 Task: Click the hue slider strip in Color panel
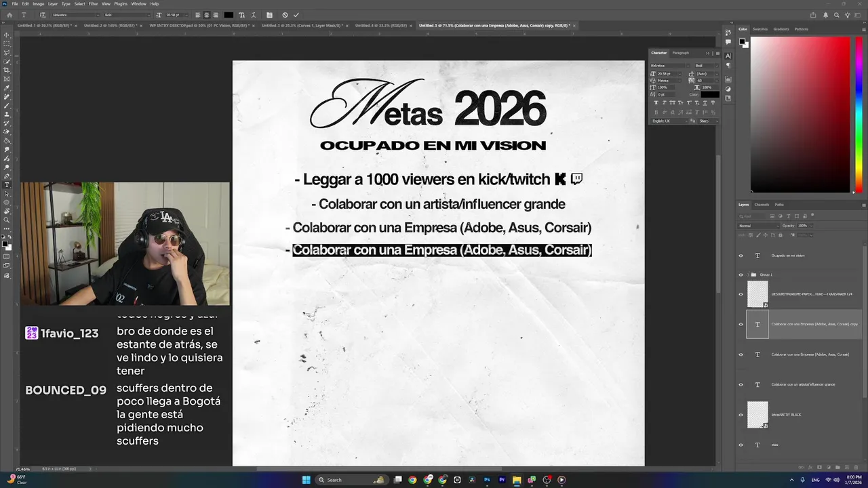(859, 114)
